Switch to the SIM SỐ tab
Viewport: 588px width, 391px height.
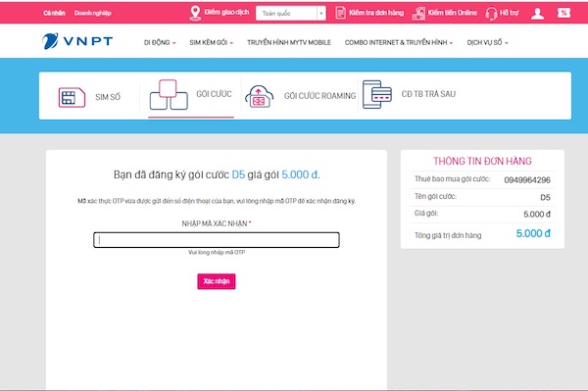click(108, 97)
